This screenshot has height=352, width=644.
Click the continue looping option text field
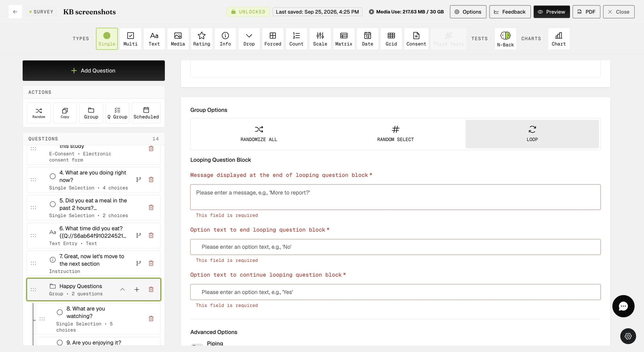(395, 292)
